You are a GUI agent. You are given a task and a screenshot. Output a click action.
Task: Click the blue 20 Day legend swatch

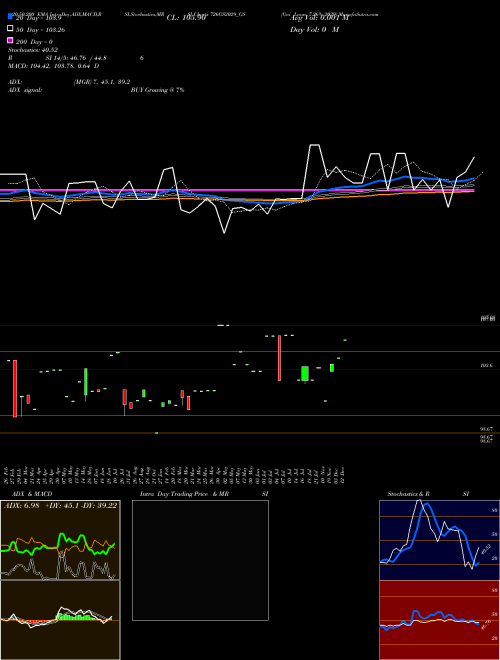(10, 17)
